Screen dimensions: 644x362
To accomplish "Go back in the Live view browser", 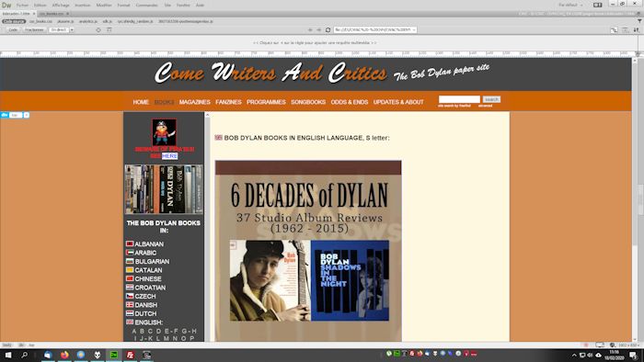I will [310, 30].
